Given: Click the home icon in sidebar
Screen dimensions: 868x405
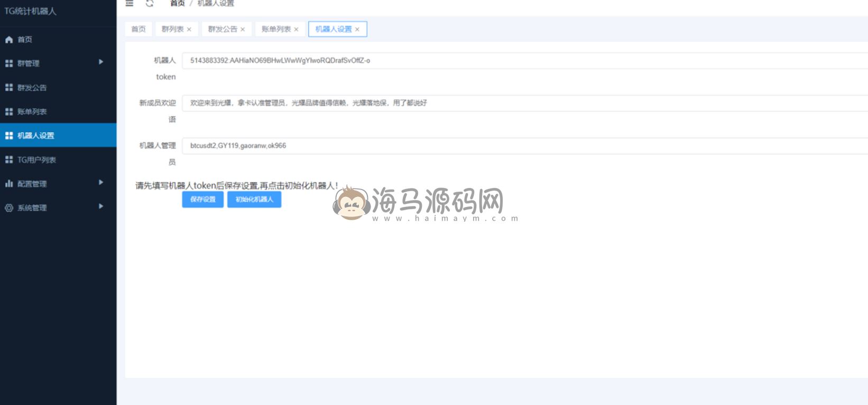Looking at the screenshot, I should coord(9,40).
